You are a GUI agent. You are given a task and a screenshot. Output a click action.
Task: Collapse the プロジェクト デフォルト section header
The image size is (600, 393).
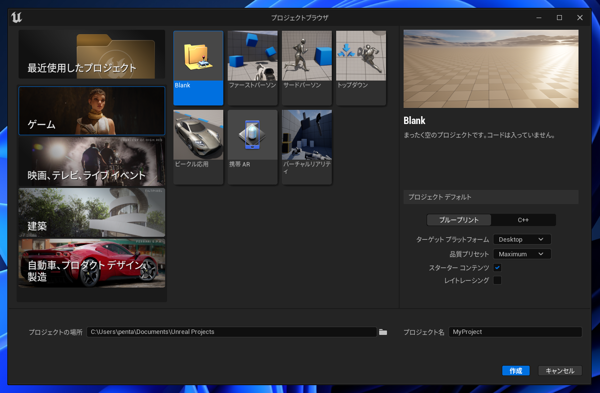pyautogui.click(x=491, y=197)
